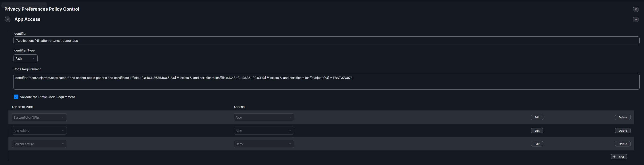Click the ACCESS column header
Viewport: 644px width, 165px height.
239,107
